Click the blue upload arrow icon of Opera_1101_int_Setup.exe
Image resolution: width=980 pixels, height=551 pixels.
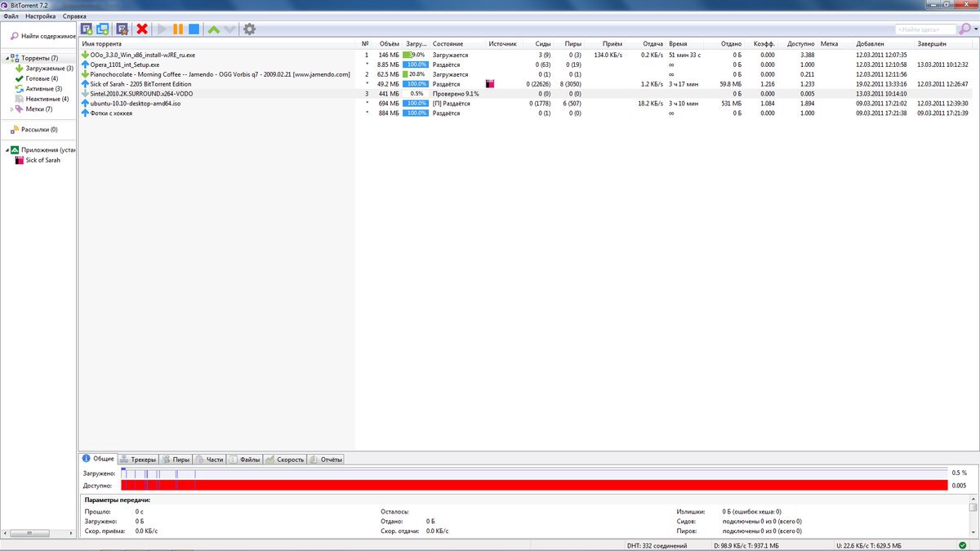point(85,64)
